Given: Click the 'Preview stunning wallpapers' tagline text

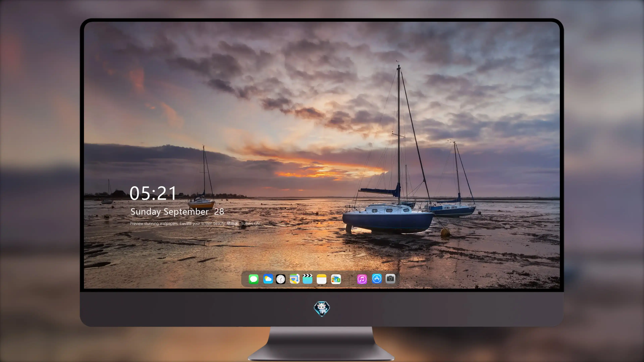Looking at the screenshot, I should click(195, 223).
